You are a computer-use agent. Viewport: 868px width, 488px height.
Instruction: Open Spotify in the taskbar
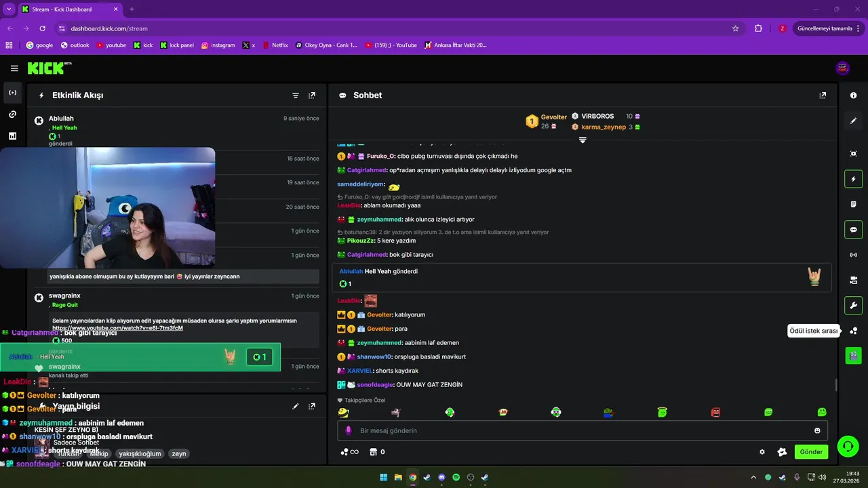click(x=456, y=477)
